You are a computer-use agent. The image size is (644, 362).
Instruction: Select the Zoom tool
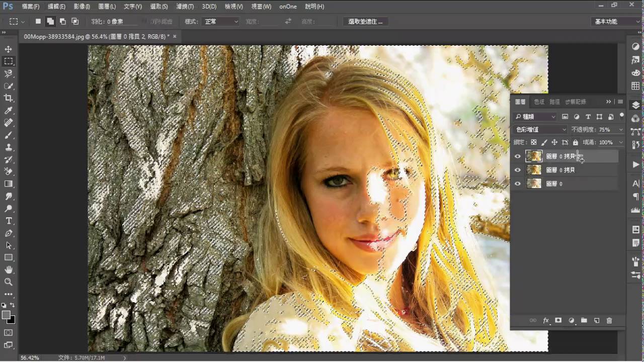coord(9,282)
